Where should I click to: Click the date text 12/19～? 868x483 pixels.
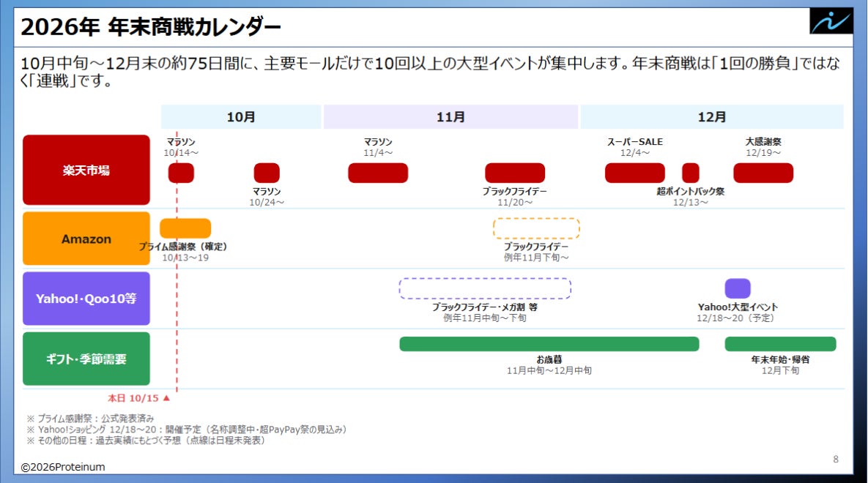point(763,153)
